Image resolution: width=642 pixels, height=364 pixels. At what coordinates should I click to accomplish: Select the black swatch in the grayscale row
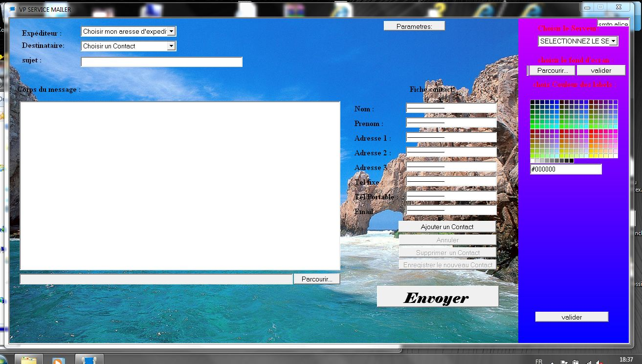[x=572, y=161]
